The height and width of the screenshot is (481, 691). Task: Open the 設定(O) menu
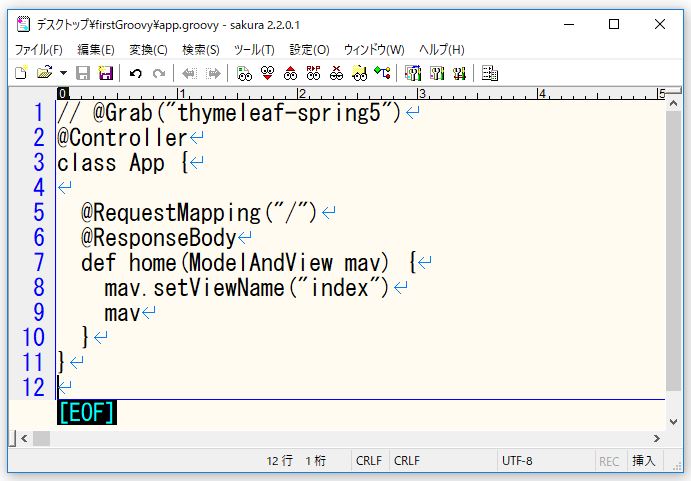[x=309, y=49]
